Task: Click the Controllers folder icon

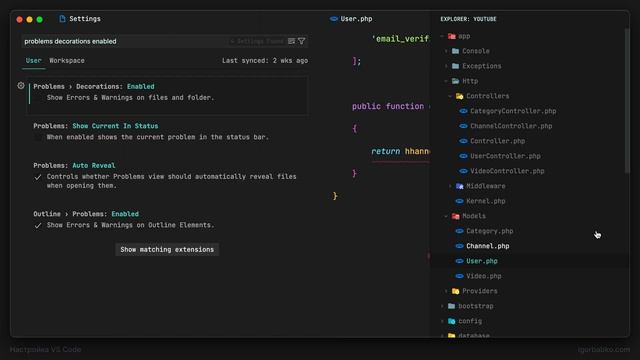Action: 460,96
